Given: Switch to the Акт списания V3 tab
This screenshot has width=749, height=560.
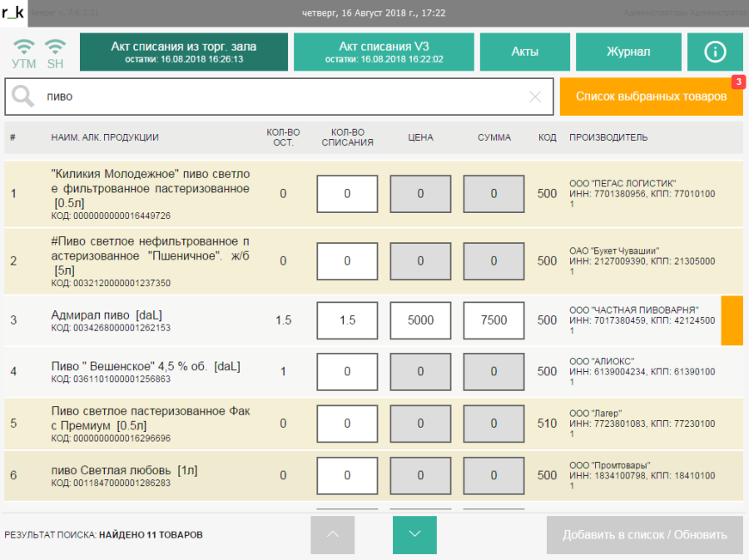Looking at the screenshot, I should [384, 52].
